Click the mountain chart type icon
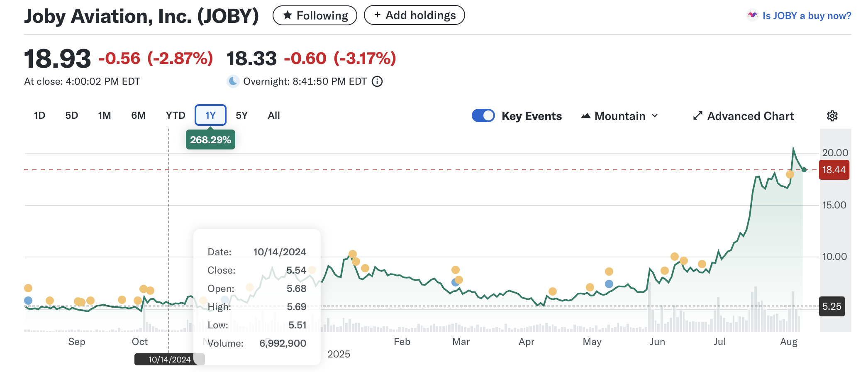This screenshot has width=868, height=372. pos(585,116)
